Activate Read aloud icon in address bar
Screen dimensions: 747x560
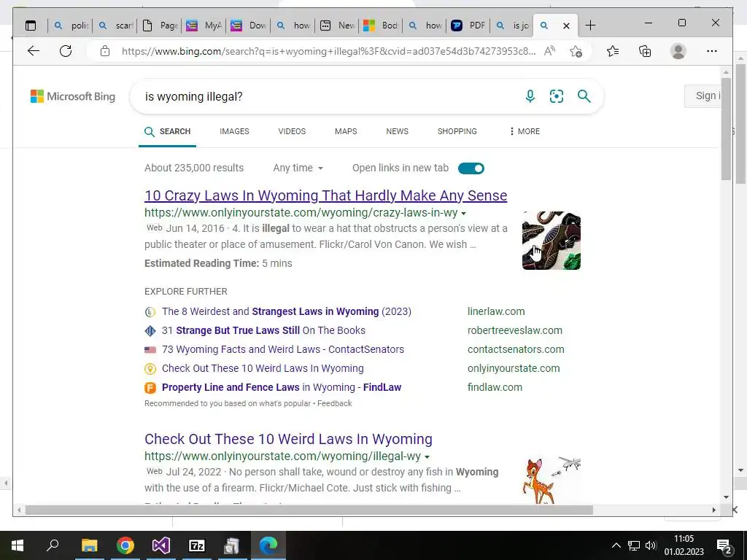(549, 51)
